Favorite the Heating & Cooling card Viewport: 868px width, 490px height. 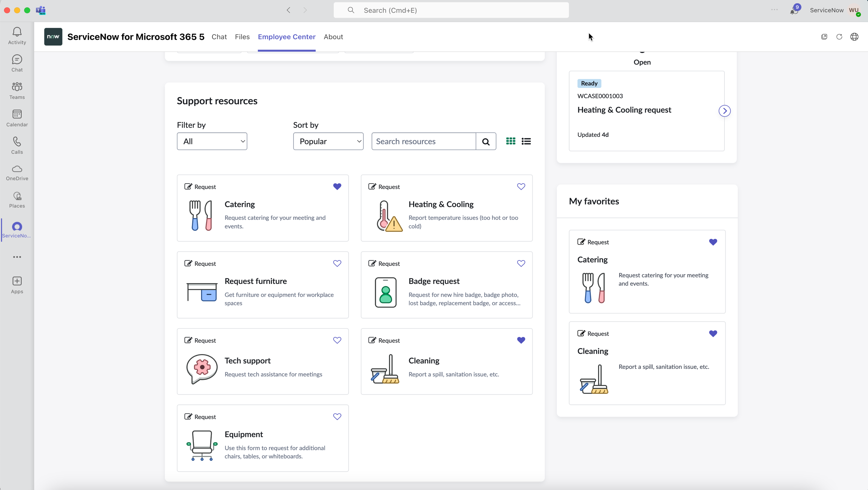pyautogui.click(x=521, y=187)
